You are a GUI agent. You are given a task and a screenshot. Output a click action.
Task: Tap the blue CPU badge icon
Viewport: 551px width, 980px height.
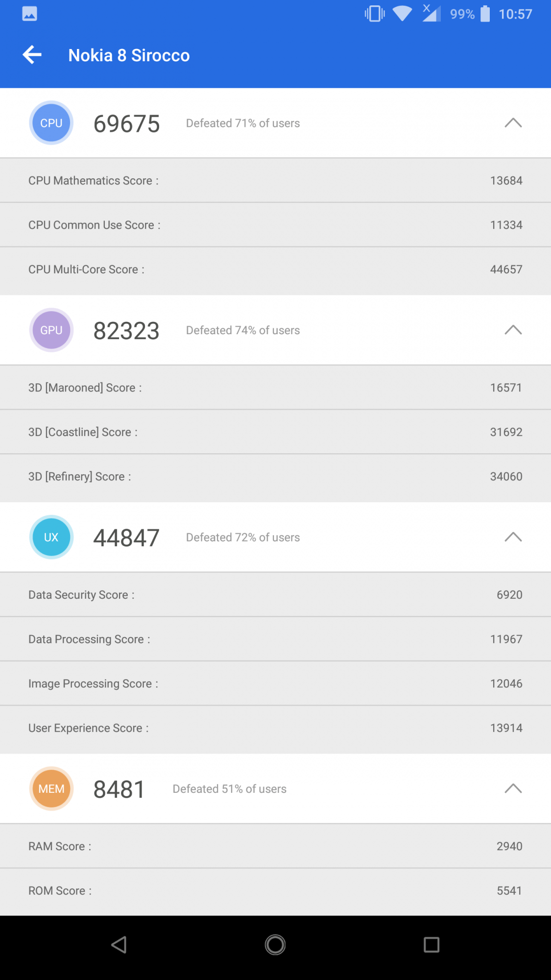[51, 123]
